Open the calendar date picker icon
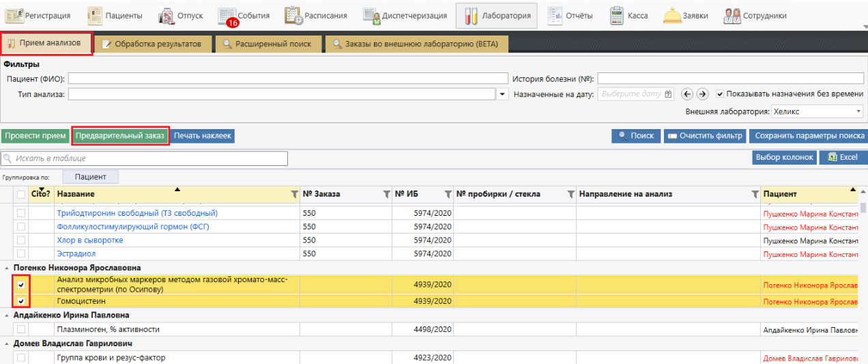The image size is (868, 364). (668, 94)
